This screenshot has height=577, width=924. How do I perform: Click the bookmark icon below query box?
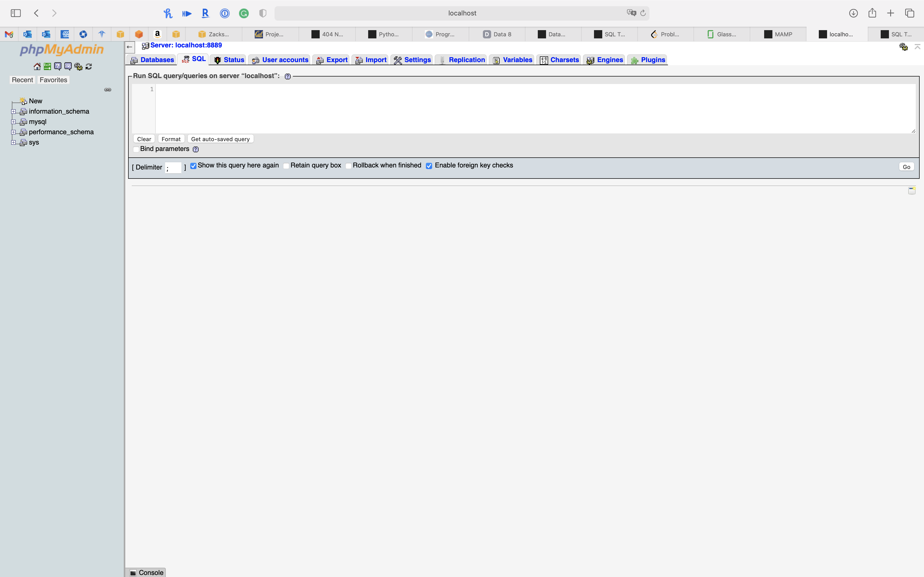pyautogui.click(x=911, y=190)
